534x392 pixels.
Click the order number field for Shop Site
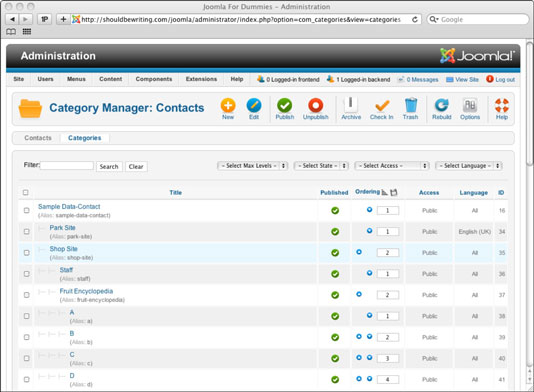(x=388, y=253)
